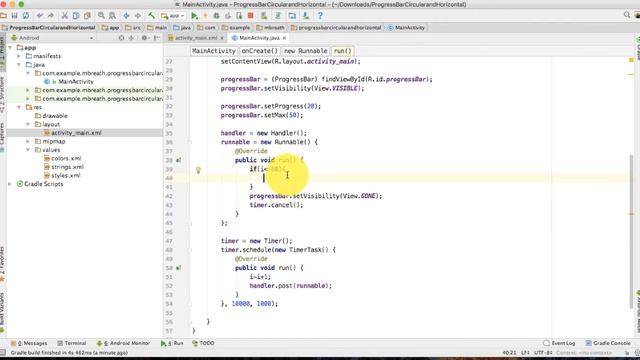Run the app with the green play icon

pyautogui.click(x=194, y=16)
